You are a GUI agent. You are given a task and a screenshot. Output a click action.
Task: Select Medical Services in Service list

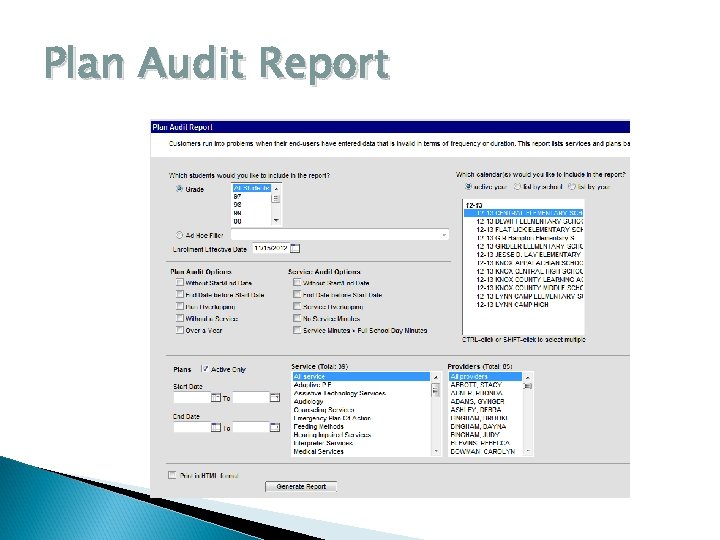point(361,451)
